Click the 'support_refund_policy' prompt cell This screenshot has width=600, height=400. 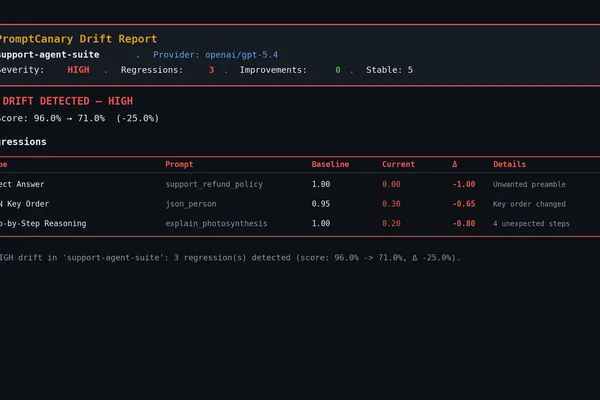pyautogui.click(x=214, y=184)
